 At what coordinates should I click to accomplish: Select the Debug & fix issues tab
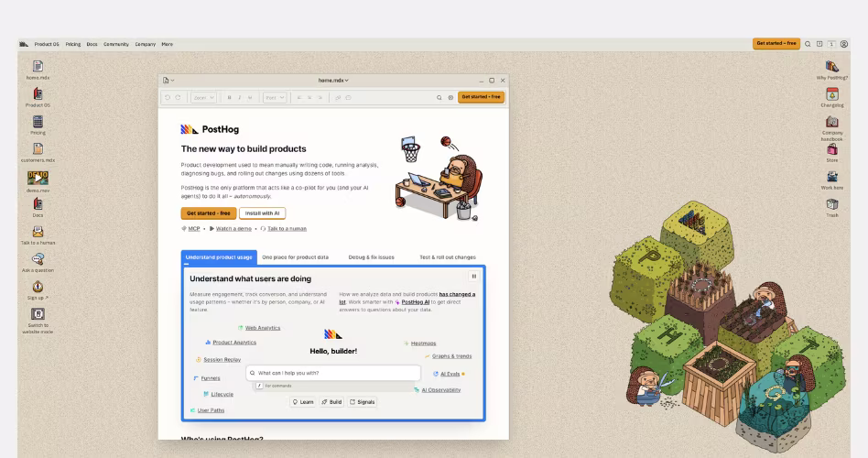click(x=372, y=257)
